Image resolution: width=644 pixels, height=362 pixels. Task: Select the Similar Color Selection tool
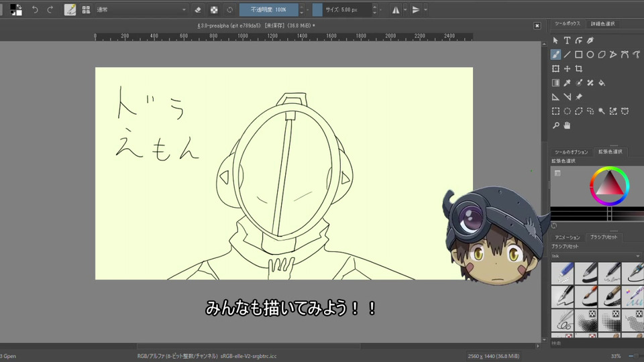613,111
